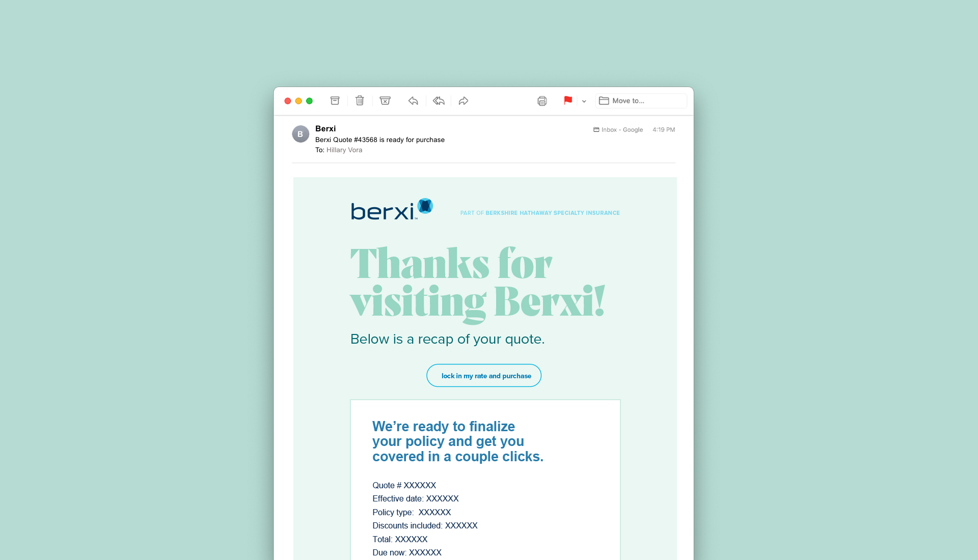Click the Total: XXXXXX line
978x560 pixels.
click(400, 539)
